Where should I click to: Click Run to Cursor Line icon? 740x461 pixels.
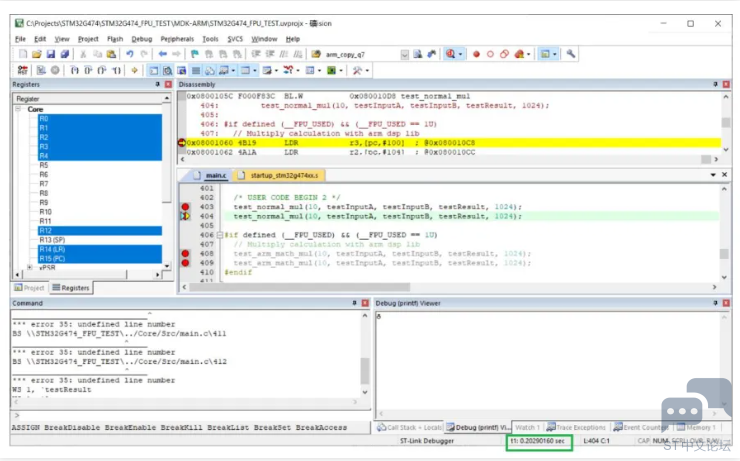pyautogui.click(x=116, y=70)
